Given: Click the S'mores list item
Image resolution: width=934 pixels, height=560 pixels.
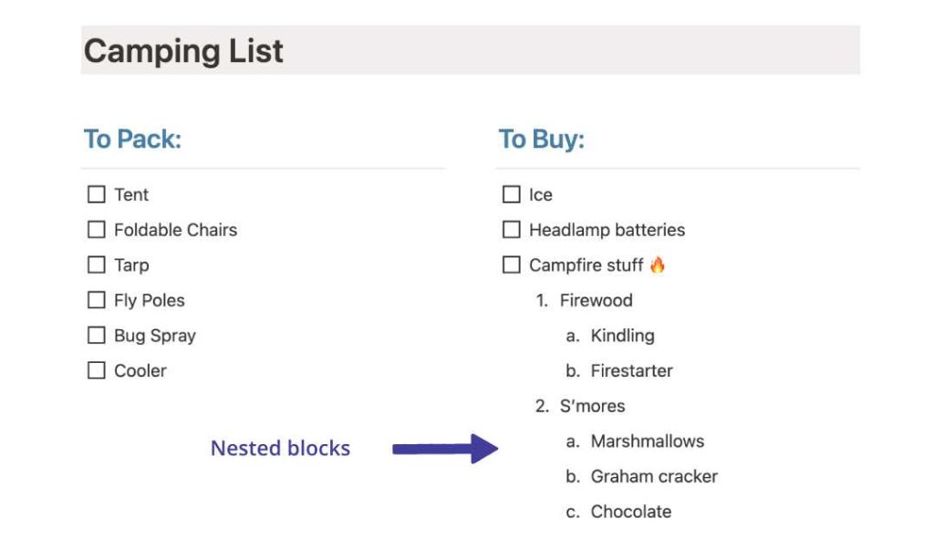Looking at the screenshot, I should click(594, 406).
